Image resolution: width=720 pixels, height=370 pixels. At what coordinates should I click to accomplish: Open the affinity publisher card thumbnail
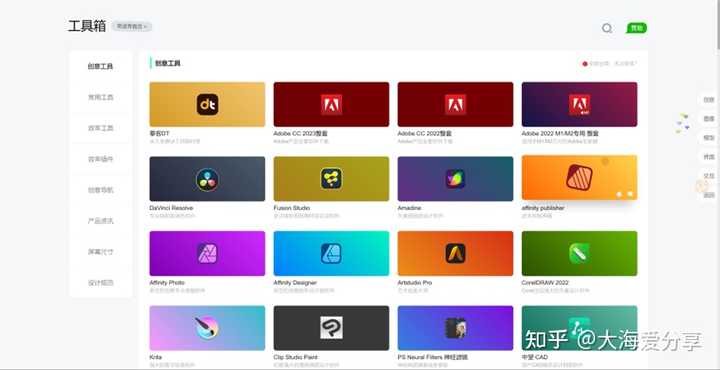pyautogui.click(x=579, y=177)
